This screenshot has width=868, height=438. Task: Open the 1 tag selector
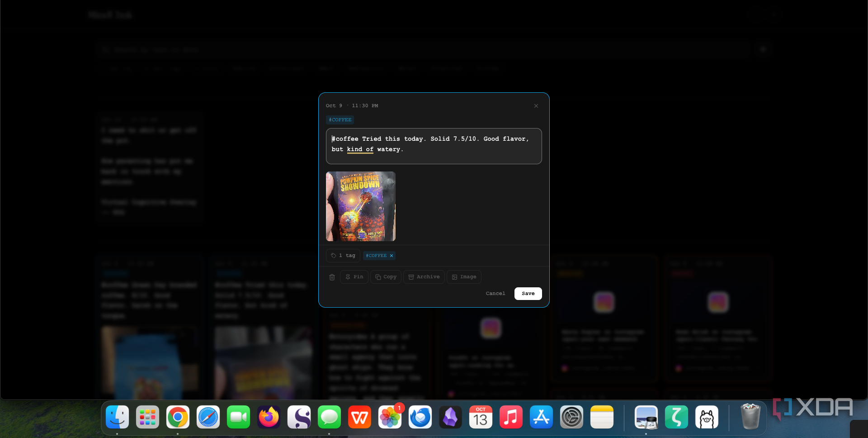tap(343, 256)
